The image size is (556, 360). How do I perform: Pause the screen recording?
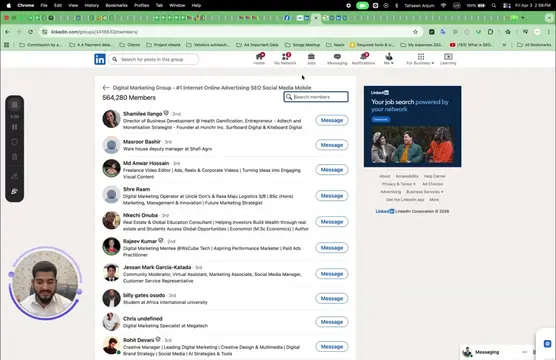point(15,127)
